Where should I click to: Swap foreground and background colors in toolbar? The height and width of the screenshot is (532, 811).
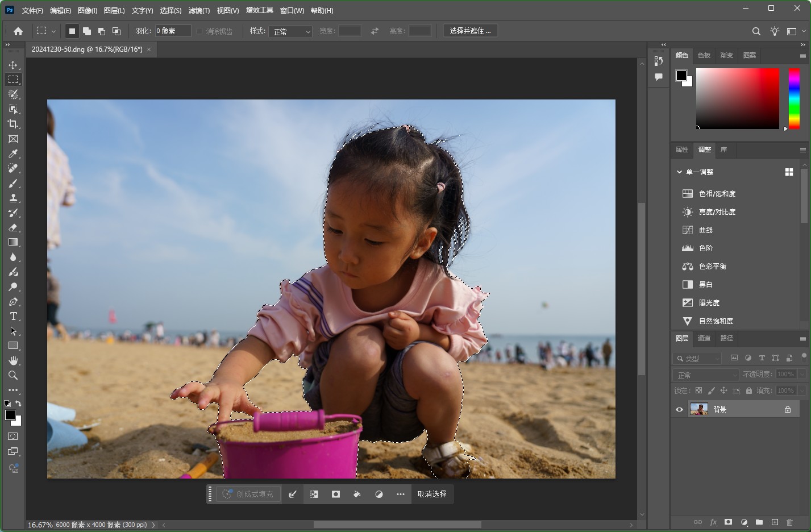(18, 404)
